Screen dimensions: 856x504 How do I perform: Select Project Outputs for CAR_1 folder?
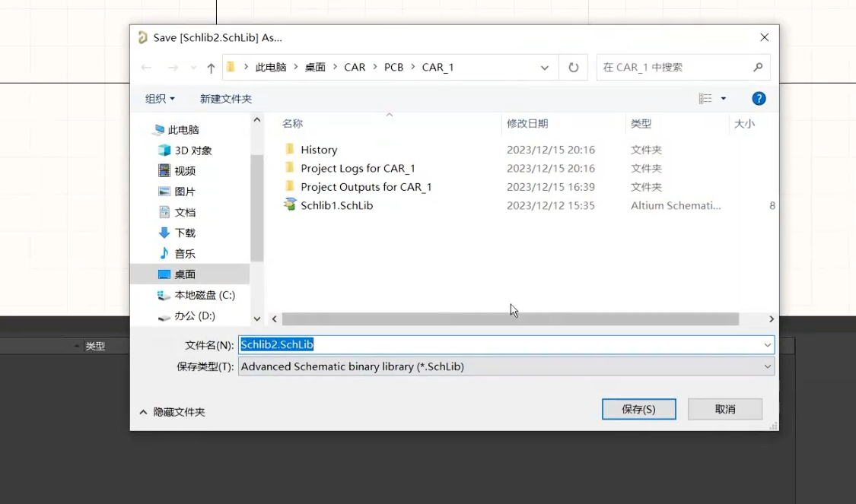point(366,186)
